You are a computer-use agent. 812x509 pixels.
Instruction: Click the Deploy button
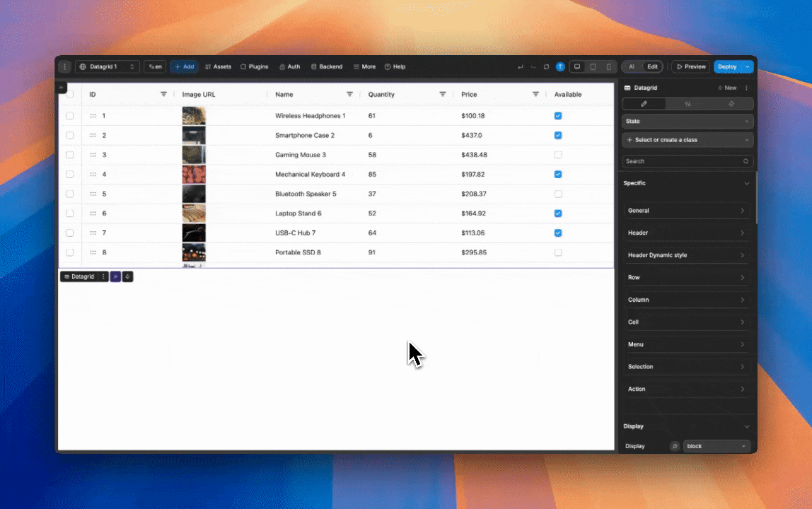729,66
